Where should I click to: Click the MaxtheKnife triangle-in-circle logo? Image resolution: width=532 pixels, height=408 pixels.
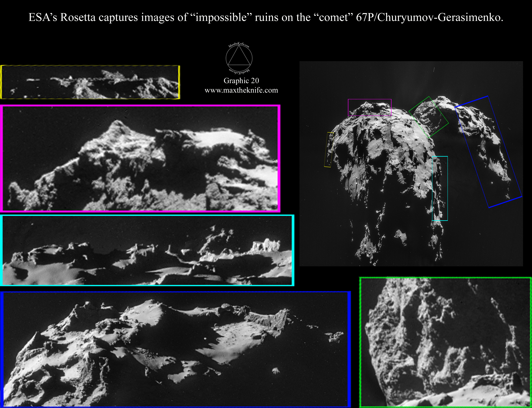[x=239, y=58]
